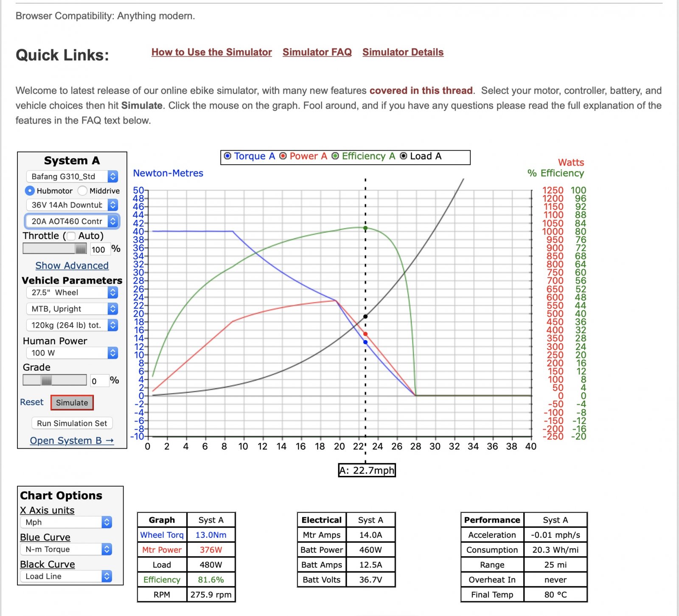Click the '% Efficiency' axis label
The width and height of the screenshot is (679, 616).
[556, 173]
